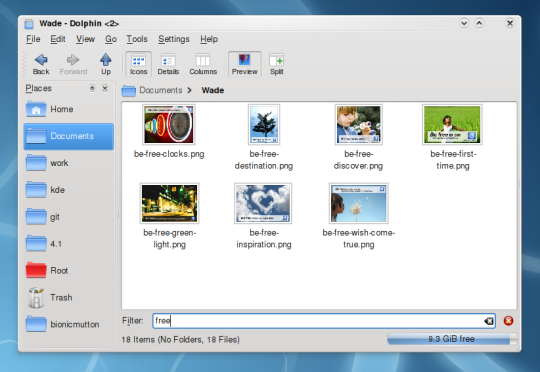Open the Settings menu
Screen dimensions: 540x372
pyautogui.click(x=174, y=39)
